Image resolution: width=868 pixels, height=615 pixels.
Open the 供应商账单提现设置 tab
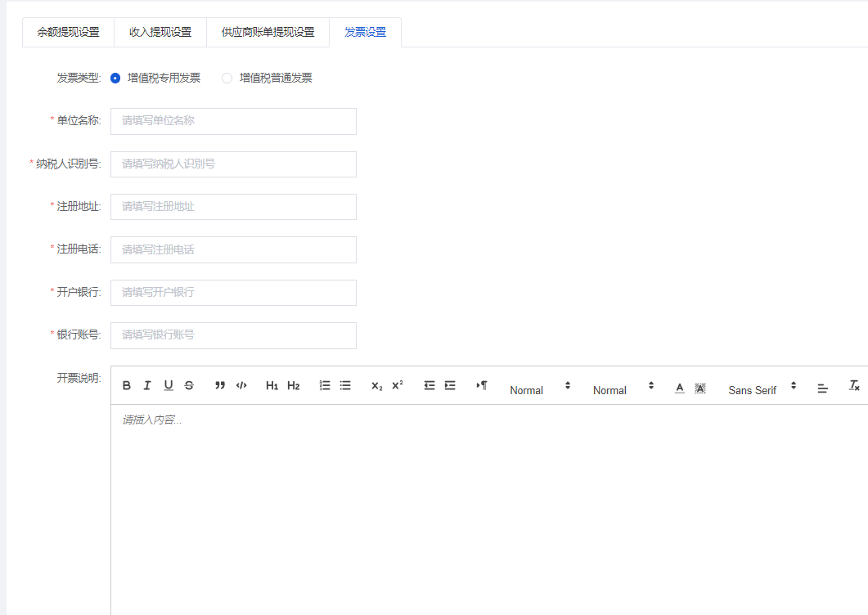click(x=268, y=33)
